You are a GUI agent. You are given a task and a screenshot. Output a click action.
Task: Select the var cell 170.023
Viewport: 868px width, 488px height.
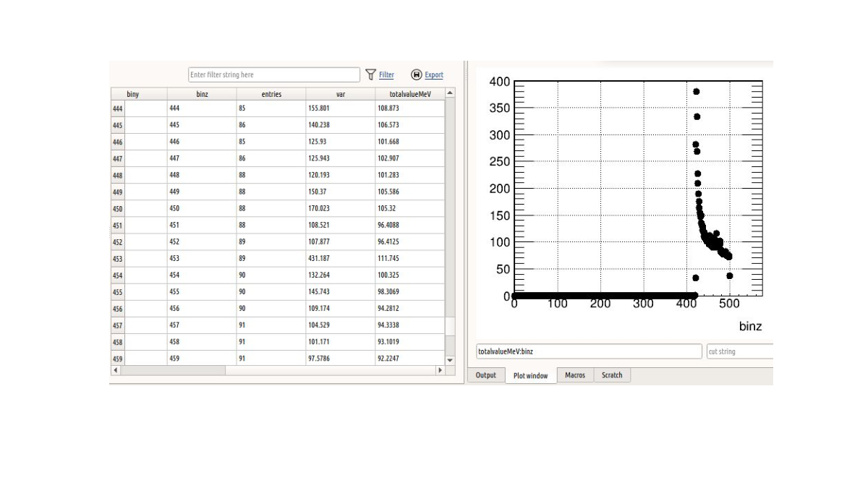click(x=341, y=208)
